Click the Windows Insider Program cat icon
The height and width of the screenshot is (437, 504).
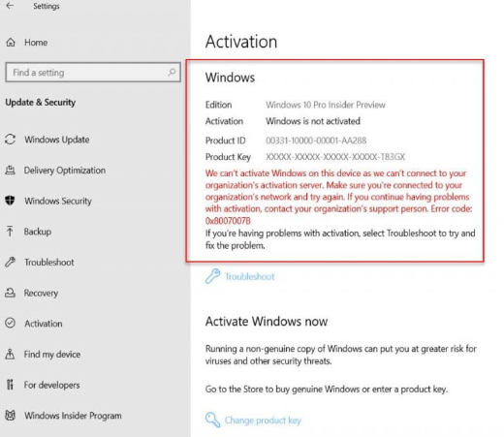pos(10,415)
